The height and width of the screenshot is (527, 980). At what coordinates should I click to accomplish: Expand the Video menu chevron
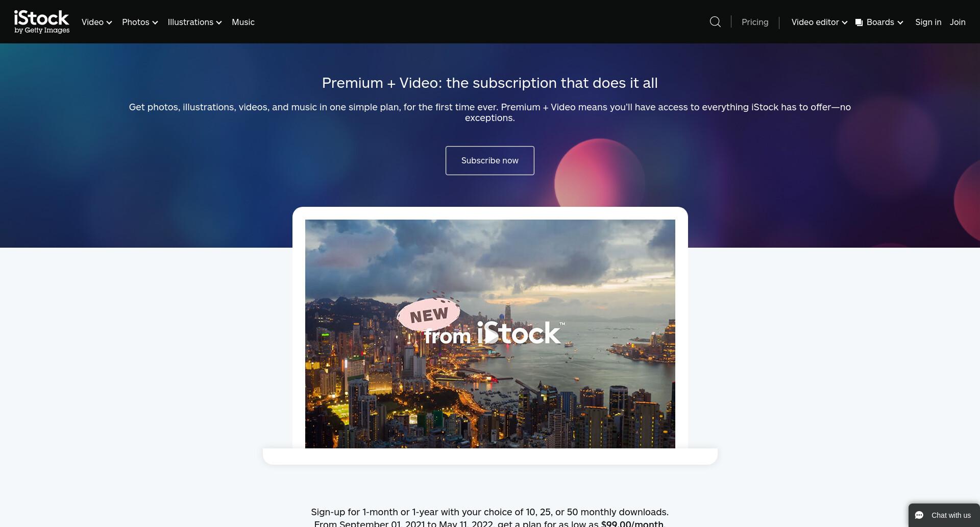coord(109,22)
